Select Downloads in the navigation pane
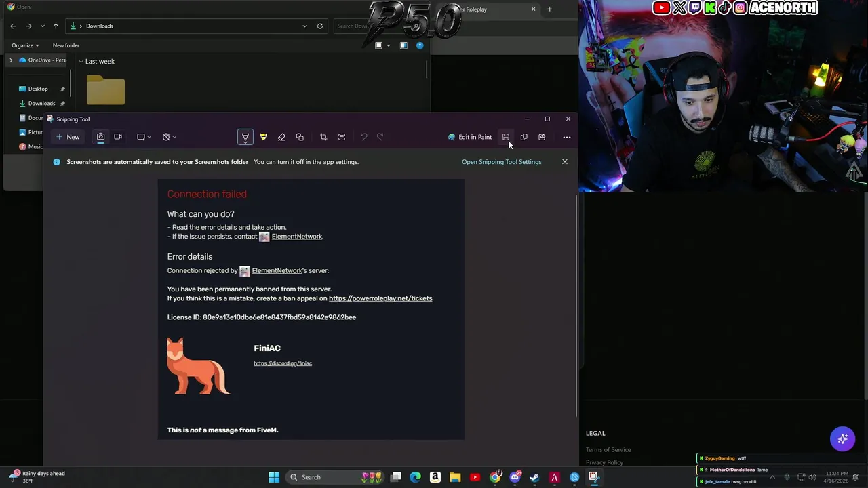Screen dimensions: 868x488 tap(41, 104)
